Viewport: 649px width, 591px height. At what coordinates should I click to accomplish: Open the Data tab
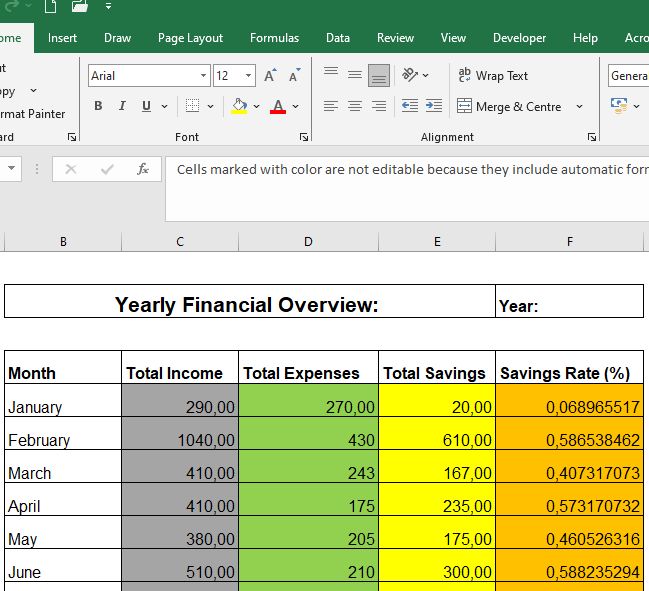(x=338, y=38)
